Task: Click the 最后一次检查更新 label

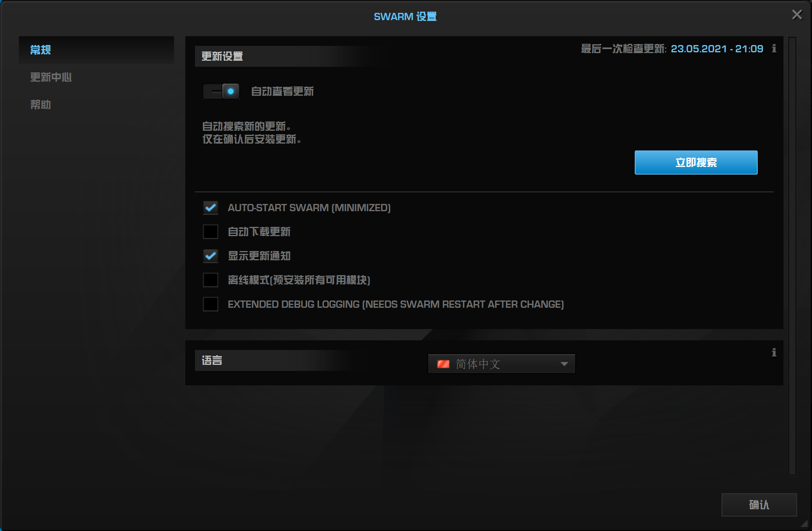Action: point(623,49)
